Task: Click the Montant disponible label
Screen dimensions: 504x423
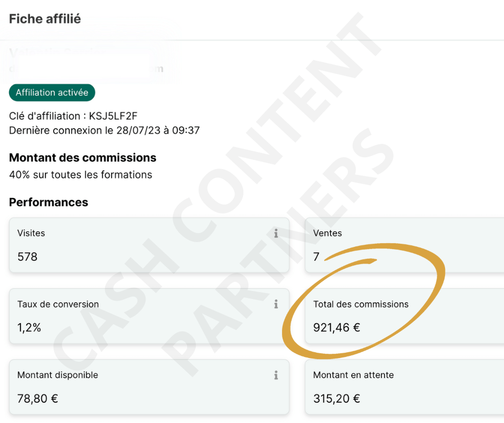Action: 57,375
